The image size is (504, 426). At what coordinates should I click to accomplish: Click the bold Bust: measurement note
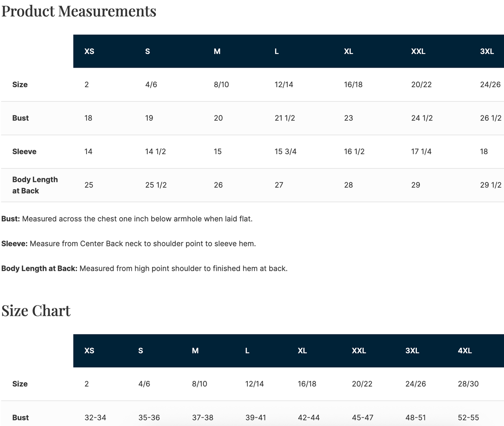pyautogui.click(x=11, y=219)
